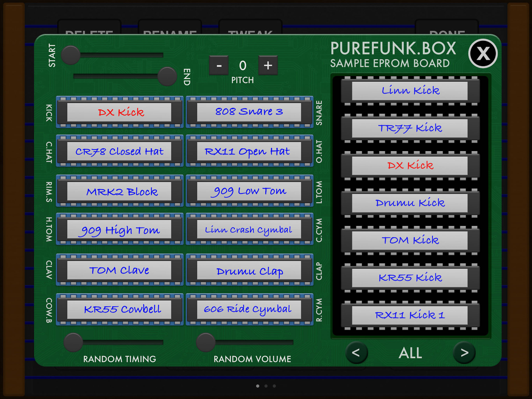
Task: Choose Drumu Kick from sample list
Action: [x=410, y=203]
